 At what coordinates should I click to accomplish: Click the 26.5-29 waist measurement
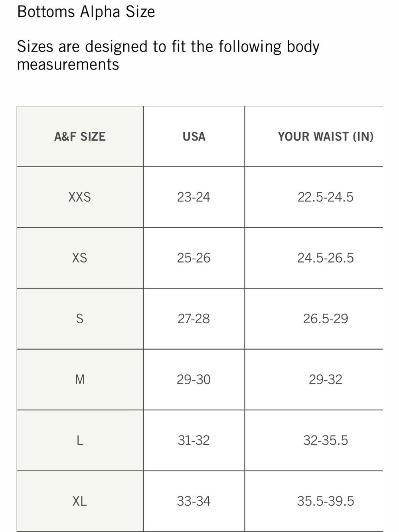(326, 318)
